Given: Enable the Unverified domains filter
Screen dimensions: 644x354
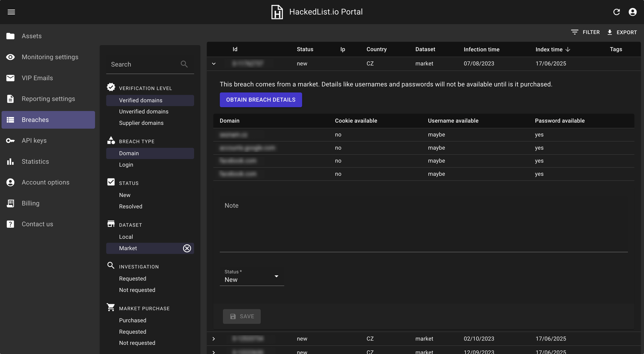Looking at the screenshot, I should [x=144, y=112].
